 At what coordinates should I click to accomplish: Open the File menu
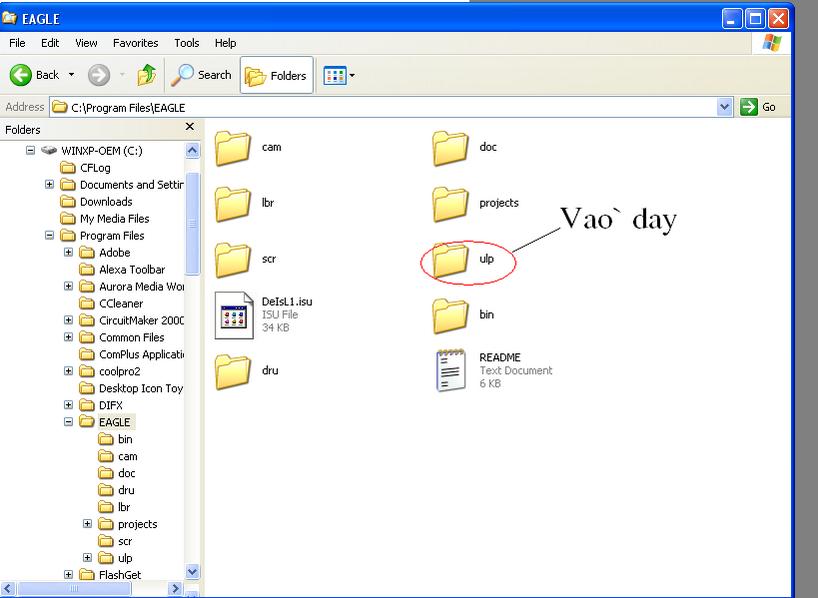(x=17, y=43)
